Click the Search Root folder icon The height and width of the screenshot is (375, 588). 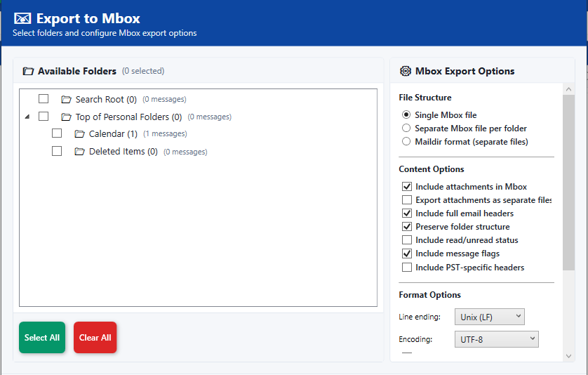(67, 100)
